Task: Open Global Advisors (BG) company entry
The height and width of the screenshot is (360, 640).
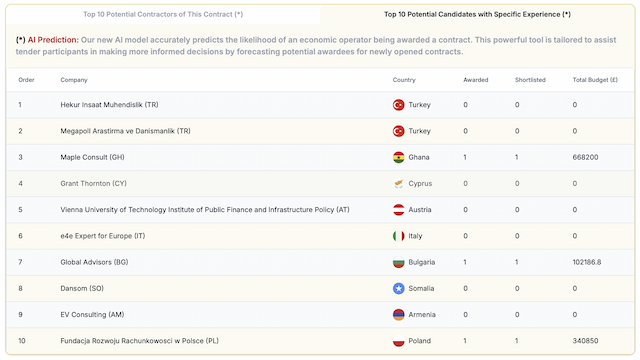Action: click(x=94, y=262)
